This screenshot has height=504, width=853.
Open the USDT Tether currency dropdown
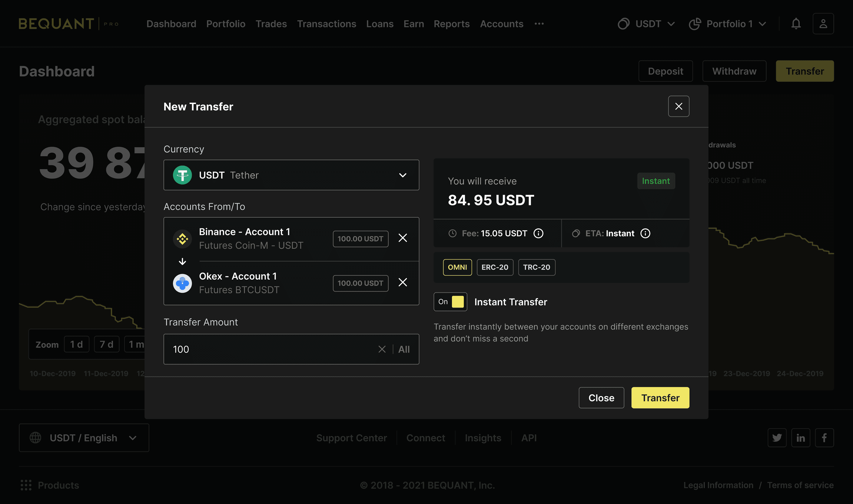(291, 175)
